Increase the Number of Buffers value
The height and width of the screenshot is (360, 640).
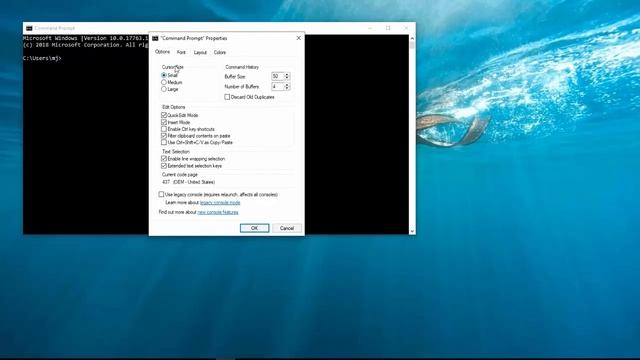(x=287, y=85)
